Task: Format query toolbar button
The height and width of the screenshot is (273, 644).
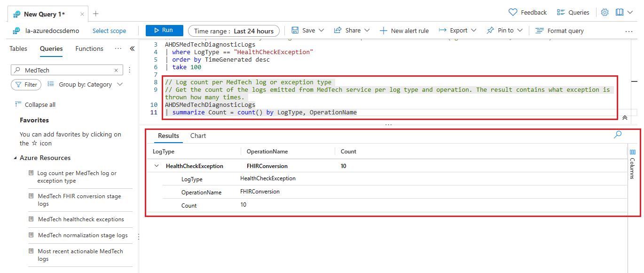Action: point(559,31)
